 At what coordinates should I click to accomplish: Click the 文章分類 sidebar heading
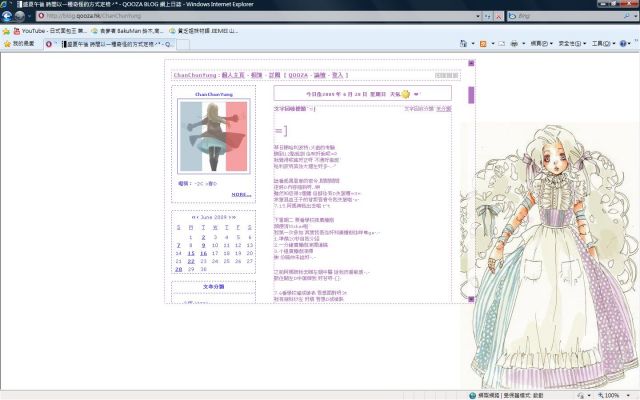[x=213, y=287]
